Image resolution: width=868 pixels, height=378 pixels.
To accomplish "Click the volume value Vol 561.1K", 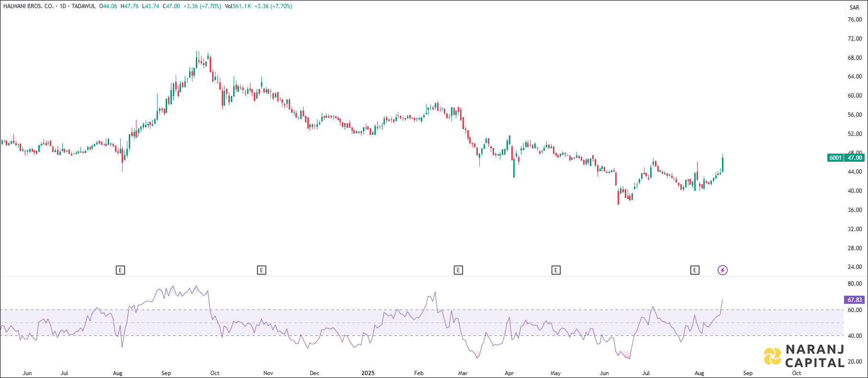I will click(238, 6).
